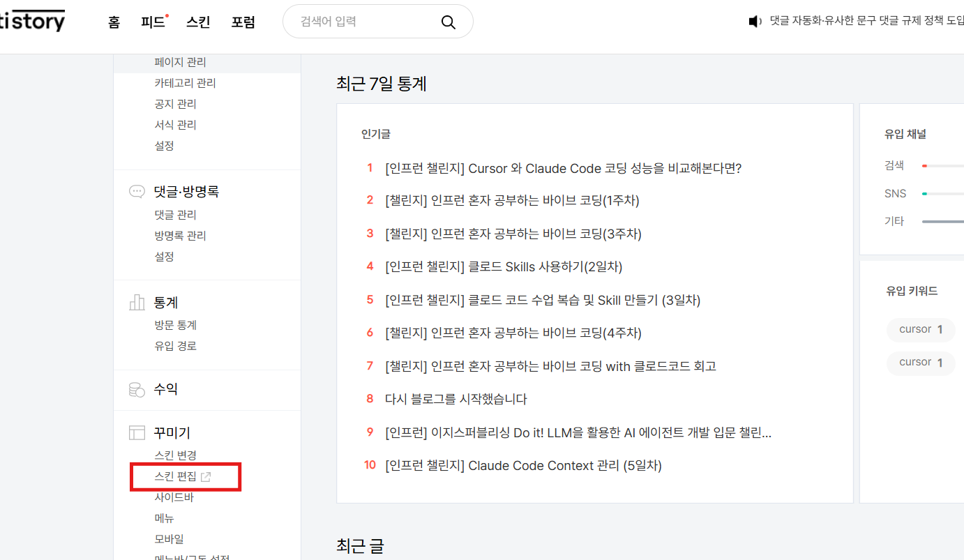Screen dimensions: 964x560
Task: Open the 스킨 menu
Action: point(198,22)
